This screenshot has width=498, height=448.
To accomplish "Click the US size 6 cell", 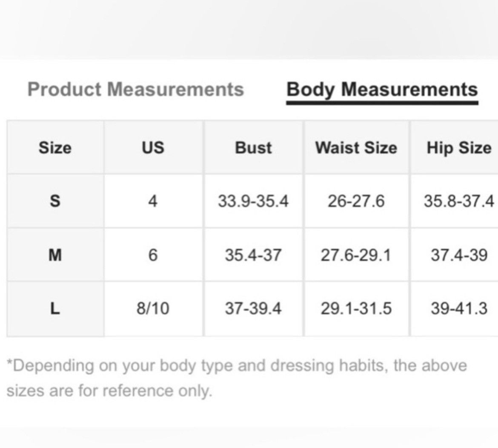I will pyautogui.click(x=153, y=255).
